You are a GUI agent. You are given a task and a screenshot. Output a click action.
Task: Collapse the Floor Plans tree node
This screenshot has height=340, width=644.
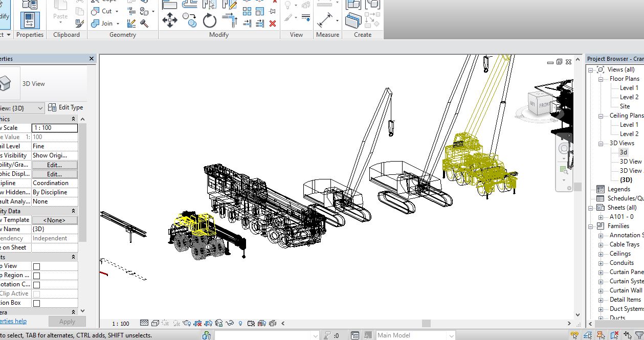(601, 79)
